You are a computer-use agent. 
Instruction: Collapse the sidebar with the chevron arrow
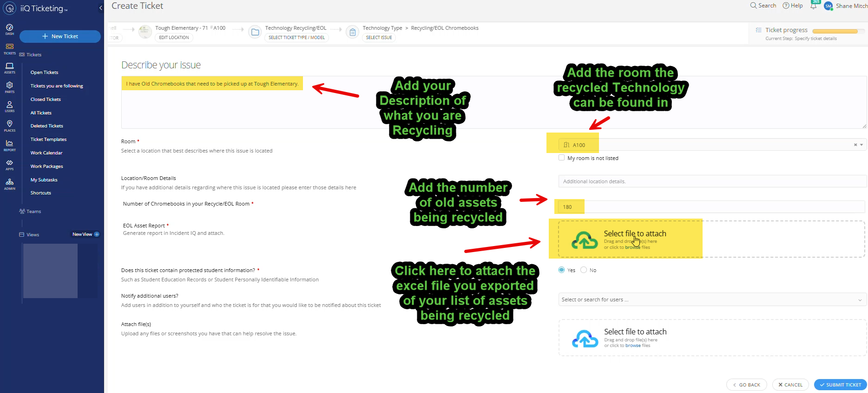coord(101,8)
